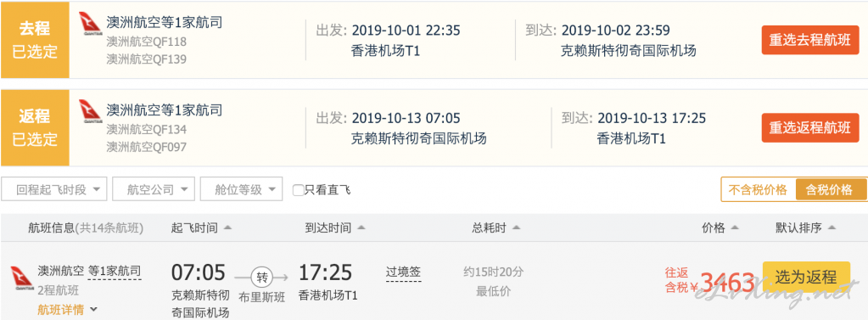Image resolution: width=868 pixels, height=320 pixels.
Task: Click 选为返程 button
Action: (x=806, y=276)
